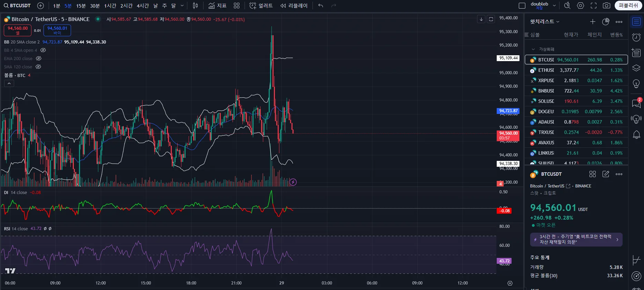The image size is (644, 290).
Task: Switch chart to the 30분 interval
Action: tap(95, 6)
